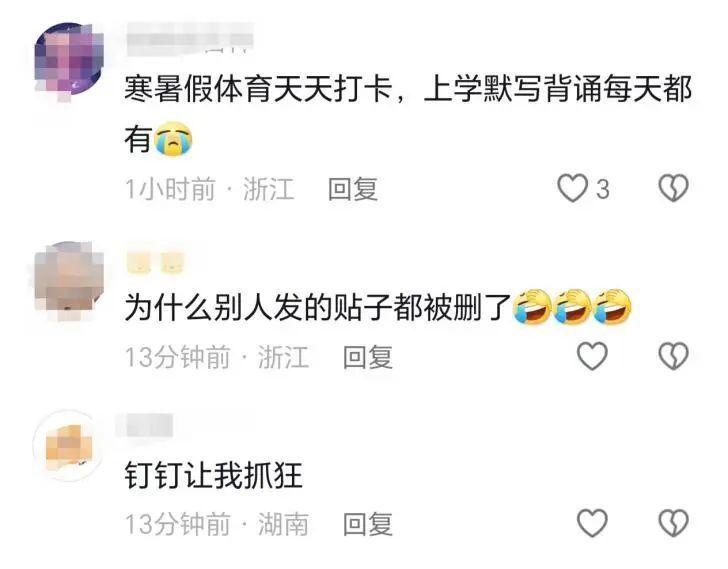The image size is (728, 569).
Task: Reply to the 浙江 comment from 13分钟前
Action: (368, 357)
